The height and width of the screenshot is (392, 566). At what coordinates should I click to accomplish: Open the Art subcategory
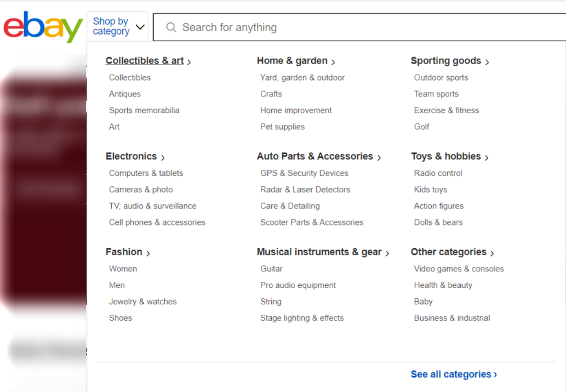pos(114,126)
